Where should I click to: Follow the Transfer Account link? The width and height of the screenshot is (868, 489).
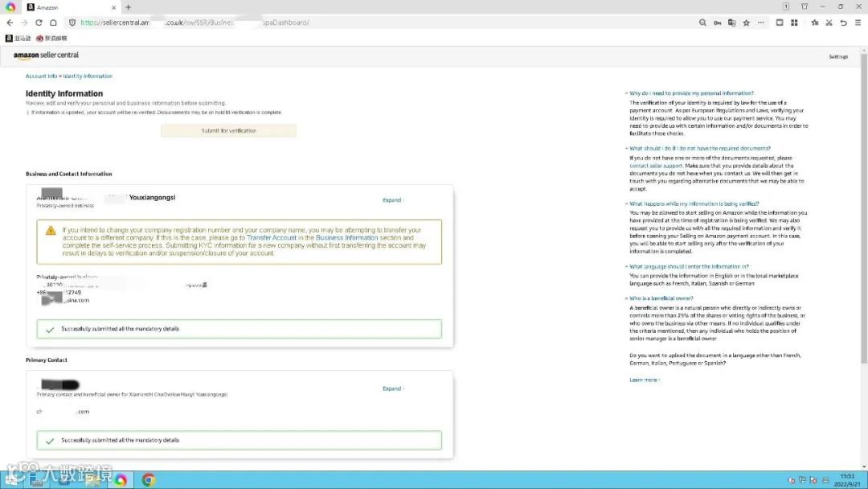pyautogui.click(x=272, y=237)
